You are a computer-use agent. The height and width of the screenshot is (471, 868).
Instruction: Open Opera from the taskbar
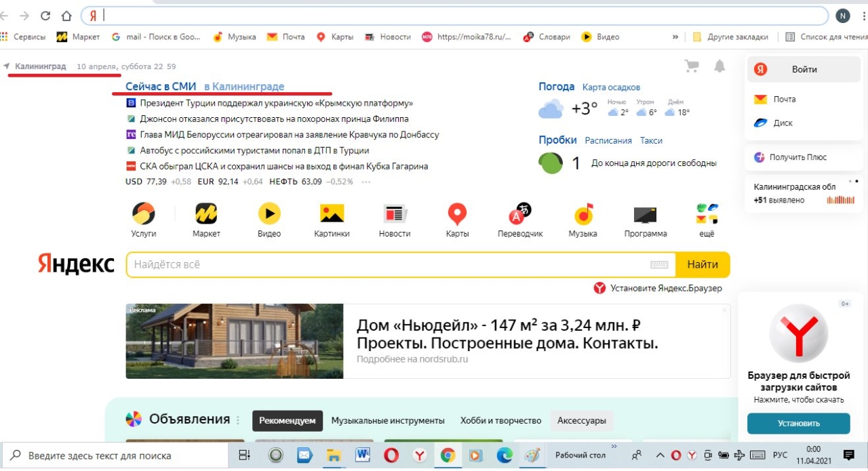pos(391,455)
